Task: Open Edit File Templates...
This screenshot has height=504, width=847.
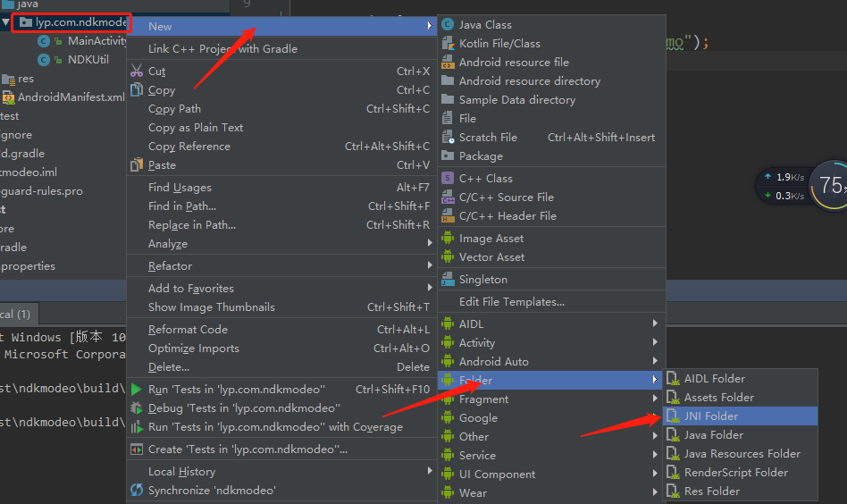Action: click(x=551, y=302)
